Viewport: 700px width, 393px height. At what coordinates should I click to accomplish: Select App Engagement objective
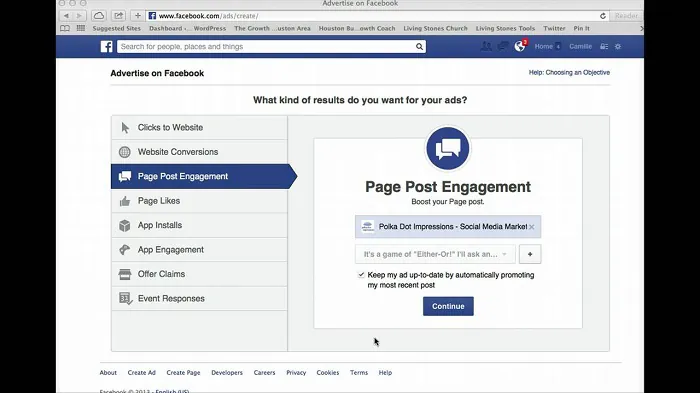point(199,250)
